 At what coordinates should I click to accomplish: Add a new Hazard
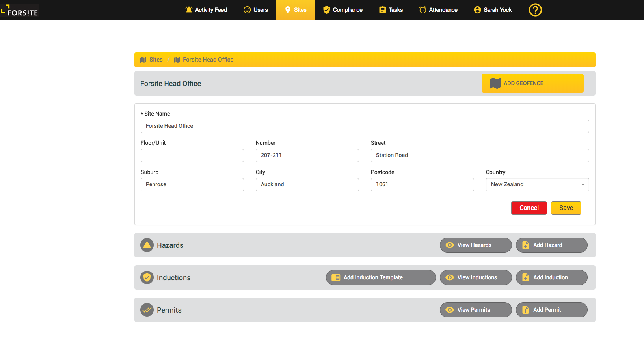pyautogui.click(x=551, y=245)
